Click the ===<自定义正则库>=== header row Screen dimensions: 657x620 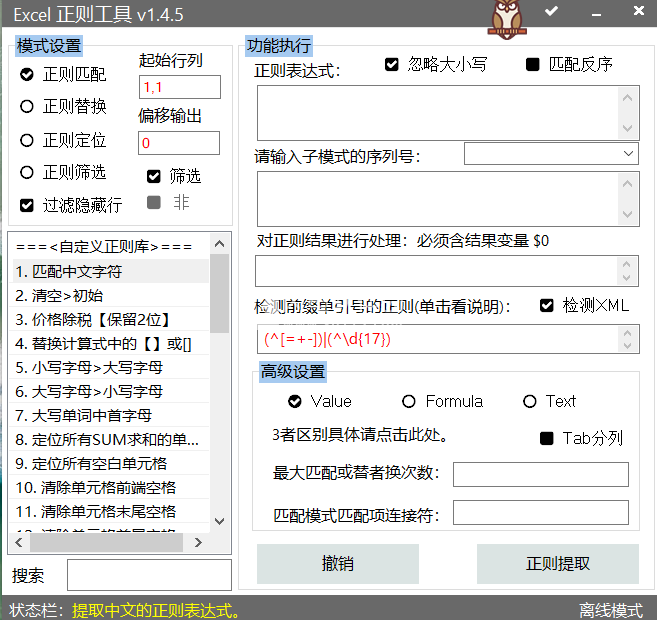[x=109, y=247]
